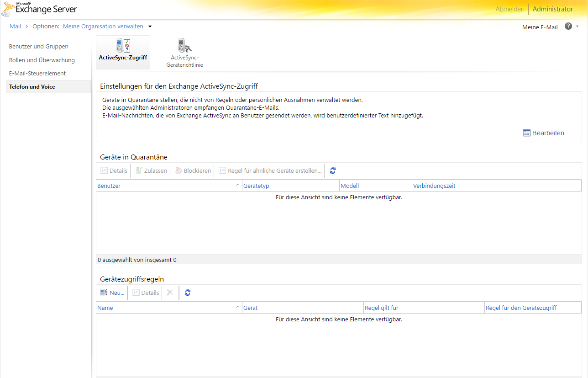Refresh the Gerätezugriffsregeln list

[x=188, y=293]
